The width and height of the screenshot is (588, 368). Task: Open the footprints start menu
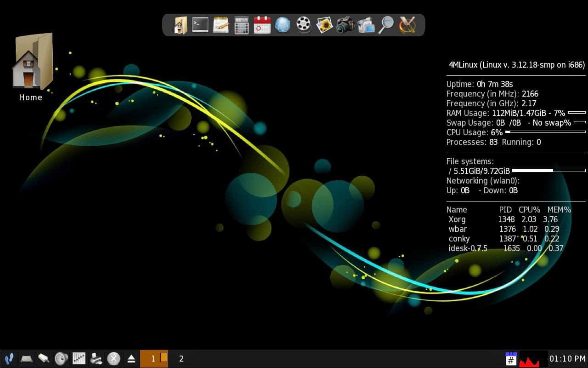pyautogui.click(x=9, y=358)
